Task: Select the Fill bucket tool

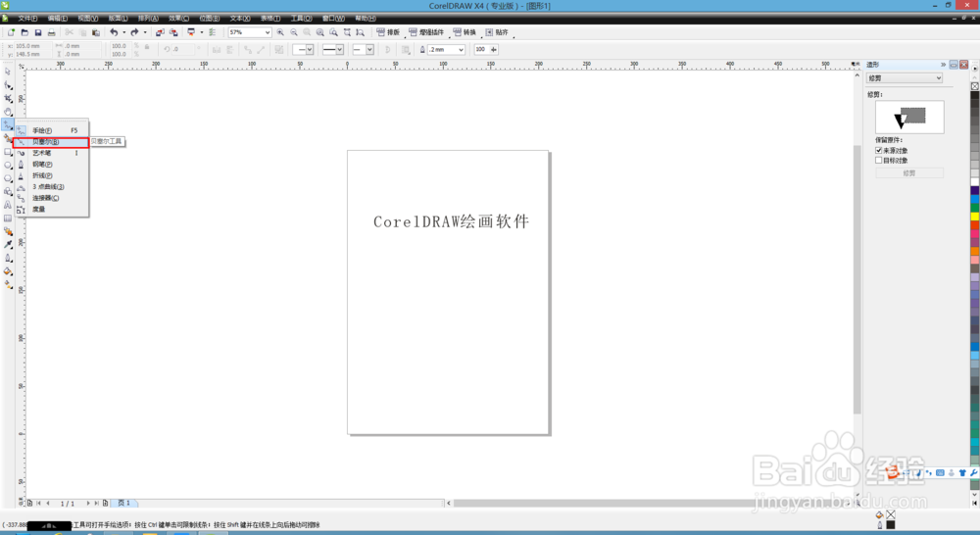Action: click(x=8, y=271)
